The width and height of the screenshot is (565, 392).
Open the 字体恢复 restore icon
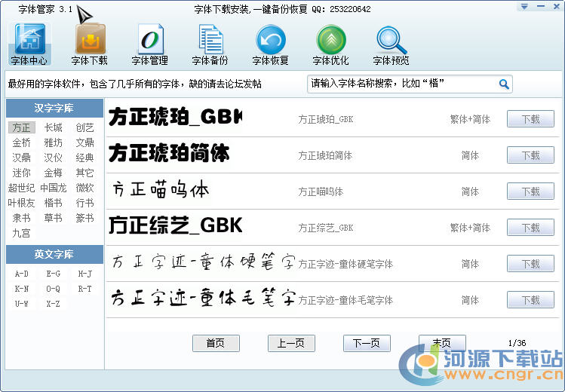[271, 44]
